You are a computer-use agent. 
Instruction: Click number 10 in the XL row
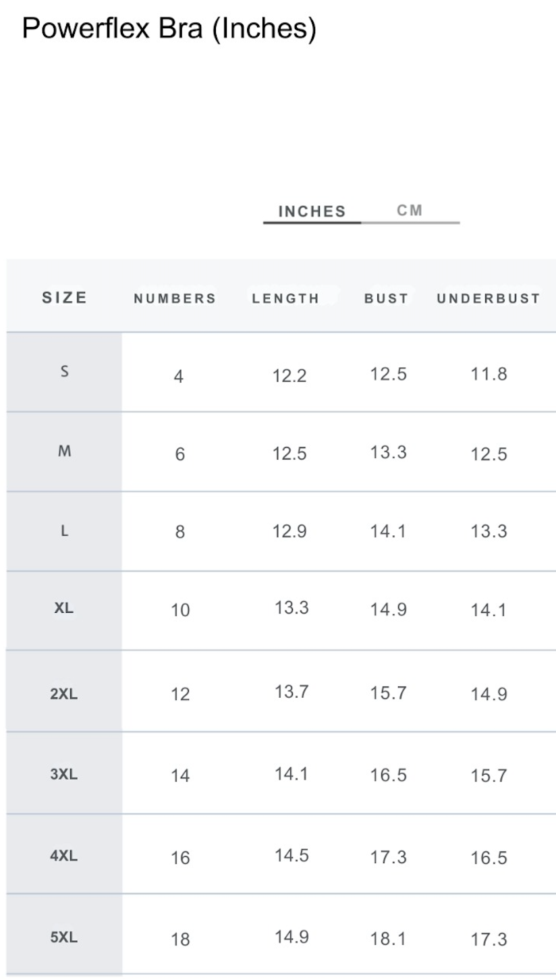pyautogui.click(x=180, y=610)
